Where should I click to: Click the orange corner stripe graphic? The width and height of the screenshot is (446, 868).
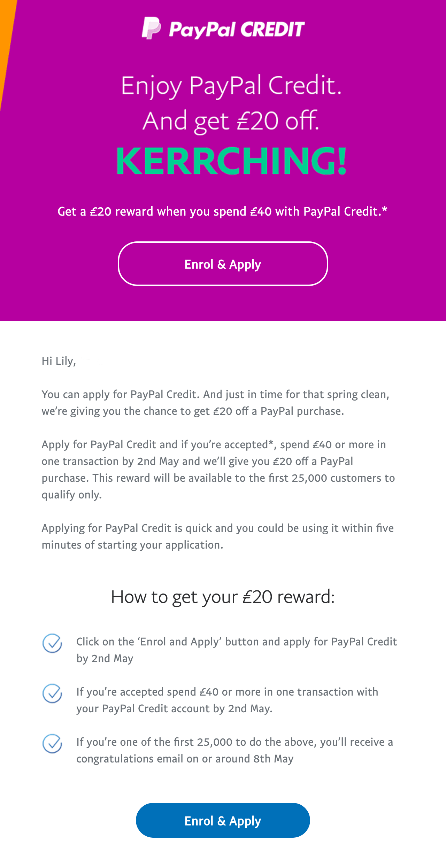click(x=7, y=52)
